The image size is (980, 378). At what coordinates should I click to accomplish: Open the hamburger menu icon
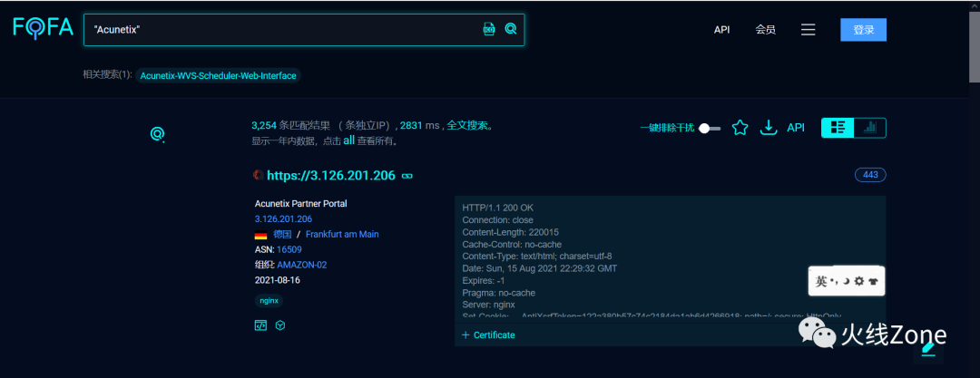point(808,29)
